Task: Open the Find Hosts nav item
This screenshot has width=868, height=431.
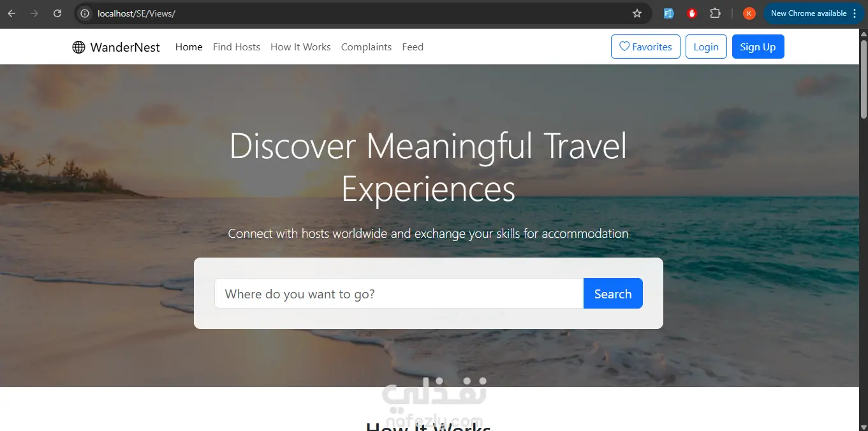Action: coord(237,47)
